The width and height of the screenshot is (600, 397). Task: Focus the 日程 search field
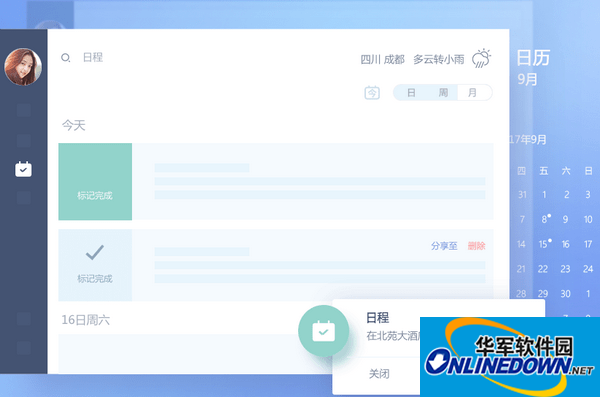point(93,57)
